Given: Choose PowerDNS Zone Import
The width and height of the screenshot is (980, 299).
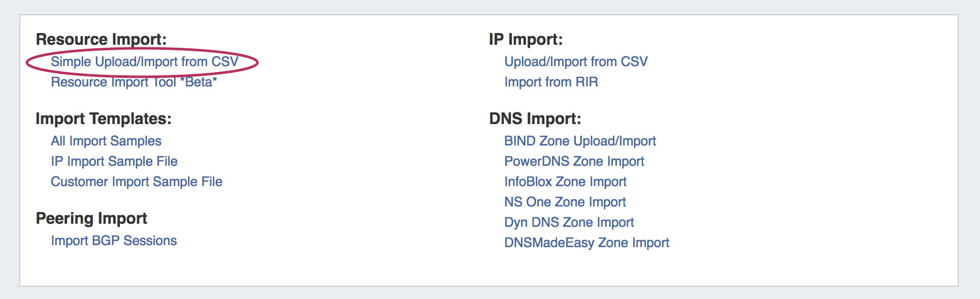Looking at the screenshot, I should pos(574,162).
